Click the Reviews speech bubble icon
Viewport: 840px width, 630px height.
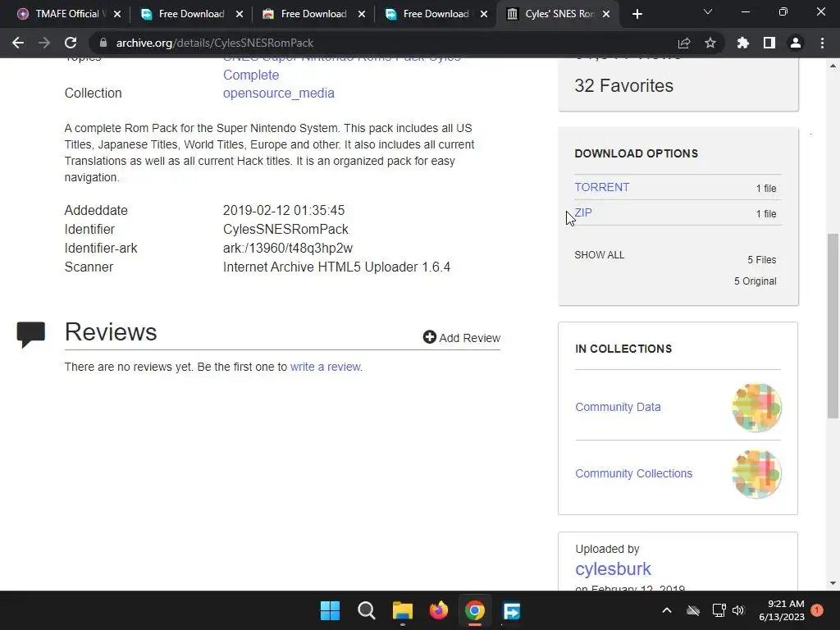click(x=30, y=334)
